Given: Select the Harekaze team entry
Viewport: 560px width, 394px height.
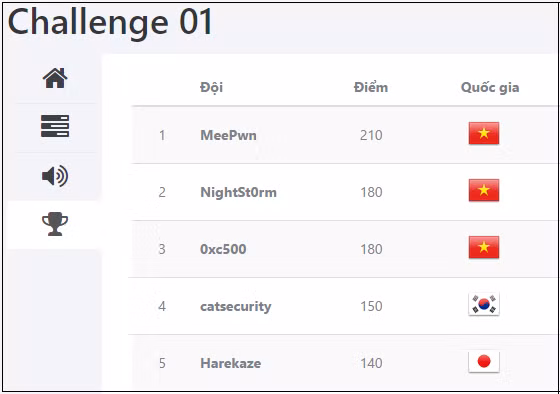Looking at the screenshot, I should tap(231, 363).
